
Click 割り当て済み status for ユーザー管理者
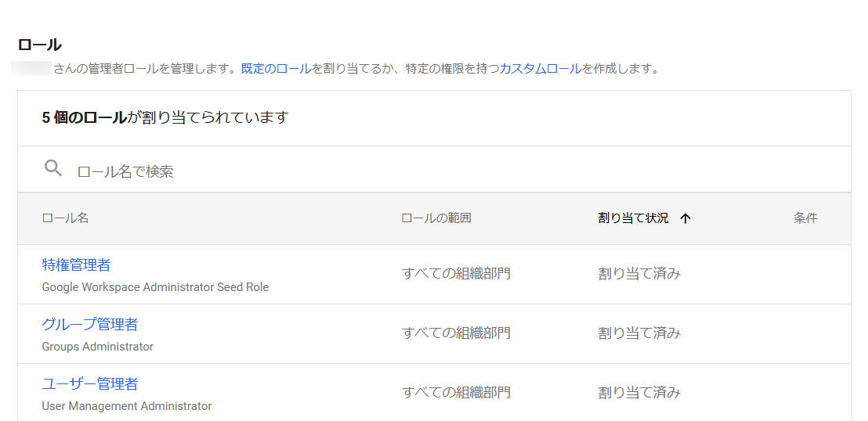click(x=639, y=393)
